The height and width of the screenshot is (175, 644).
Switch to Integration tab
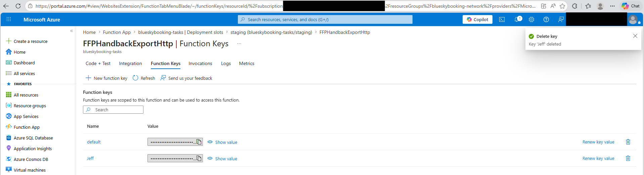(x=130, y=63)
